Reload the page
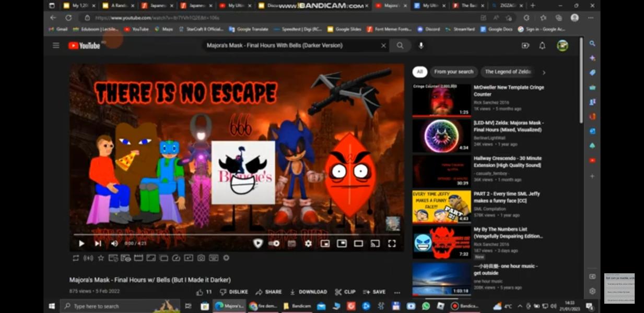 [x=68, y=17]
